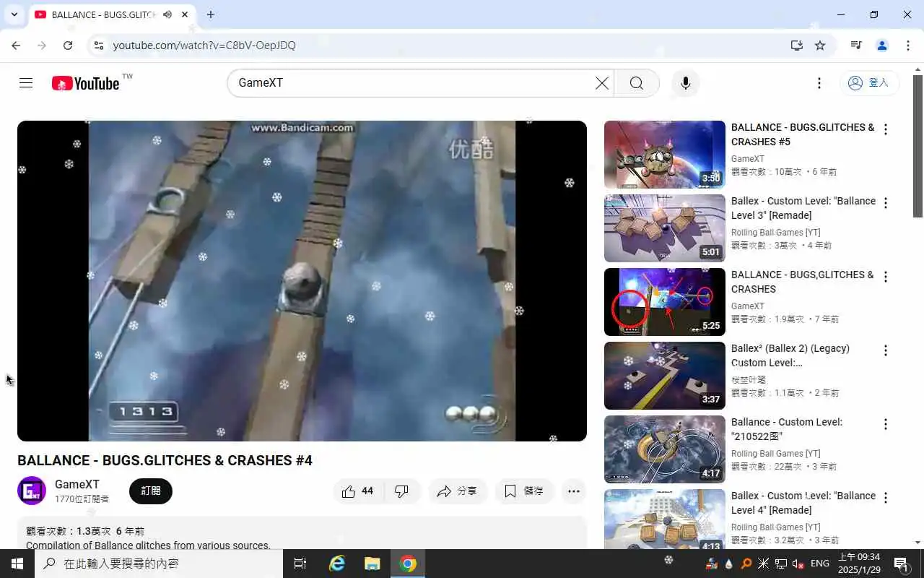The height and width of the screenshot is (578, 924).
Task: Subscribe with the 訂閱 button
Action: tap(151, 491)
